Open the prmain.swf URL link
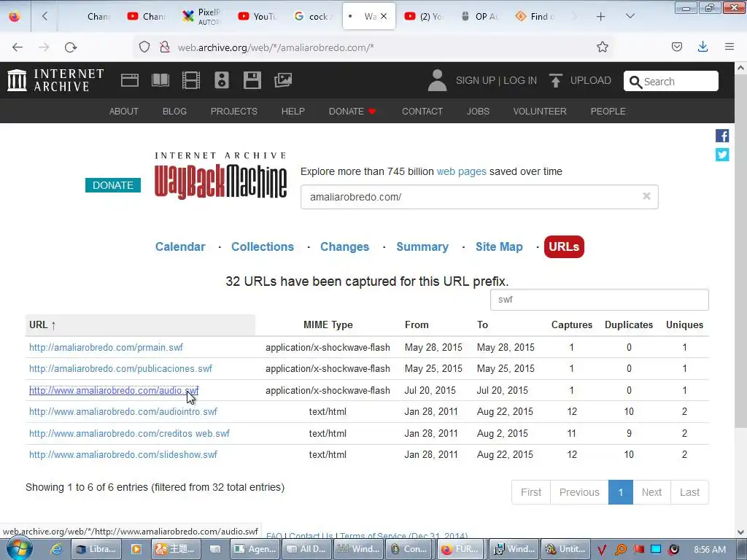The width and height of the screenshot is (747, 560). (106, 347)
